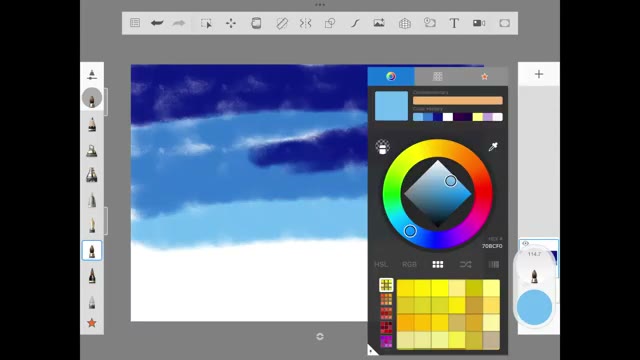Viewport: 640px width, 360px height.
Task: Select the yellow-tipped brush
Action: point(92,225)
